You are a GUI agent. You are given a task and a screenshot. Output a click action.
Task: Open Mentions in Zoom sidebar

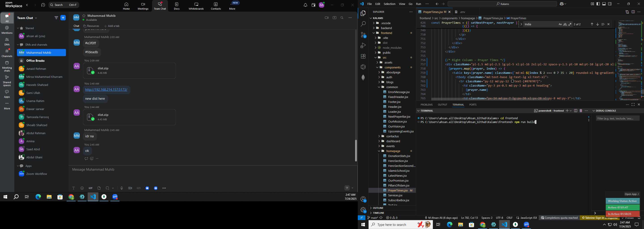[x=7, y=30]
